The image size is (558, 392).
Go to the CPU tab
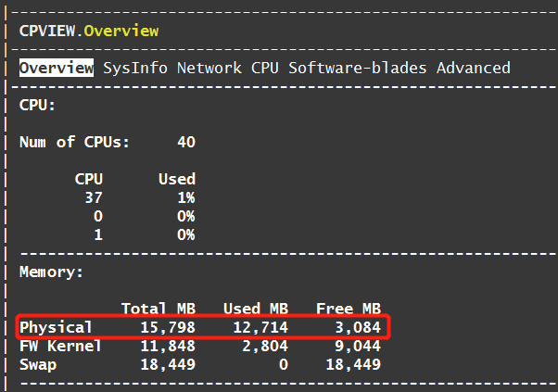click(265, 68)
